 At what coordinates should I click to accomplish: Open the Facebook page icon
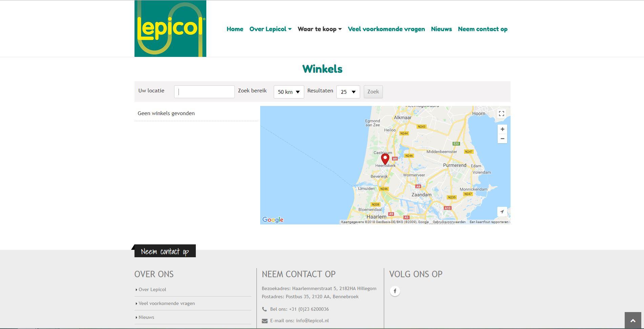pos(395,291)
